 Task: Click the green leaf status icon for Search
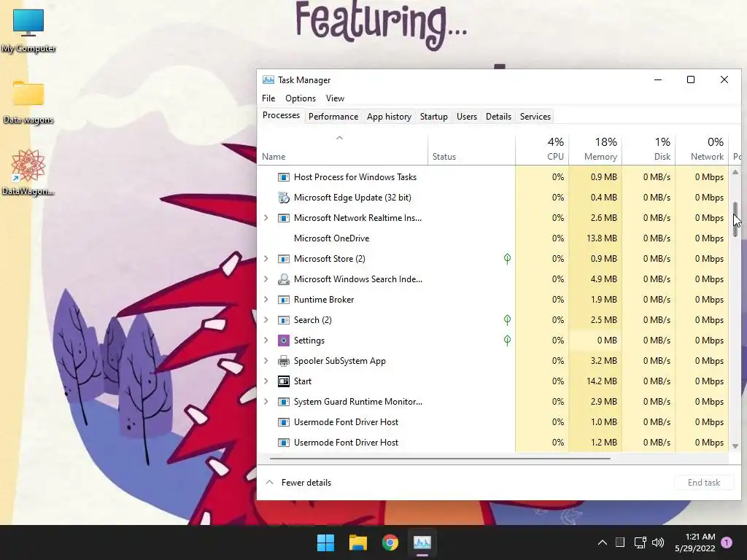[x=508, y=320]
